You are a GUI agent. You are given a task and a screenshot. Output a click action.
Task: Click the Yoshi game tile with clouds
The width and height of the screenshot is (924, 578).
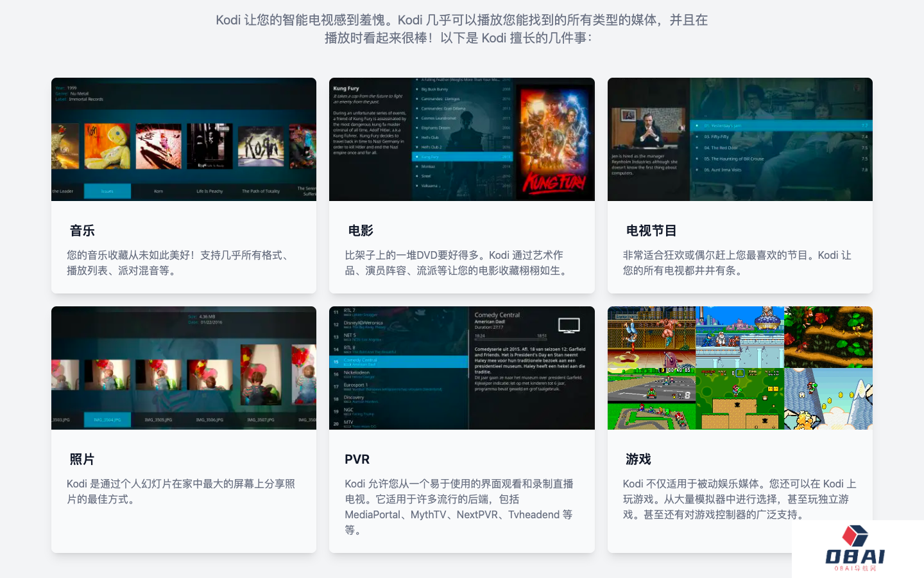coord(828,399)
